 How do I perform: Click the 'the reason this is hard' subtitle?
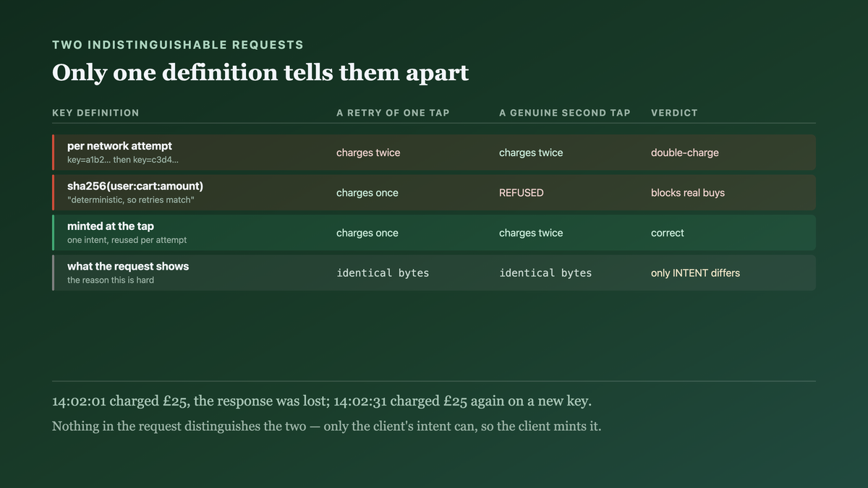coord(111,280)
